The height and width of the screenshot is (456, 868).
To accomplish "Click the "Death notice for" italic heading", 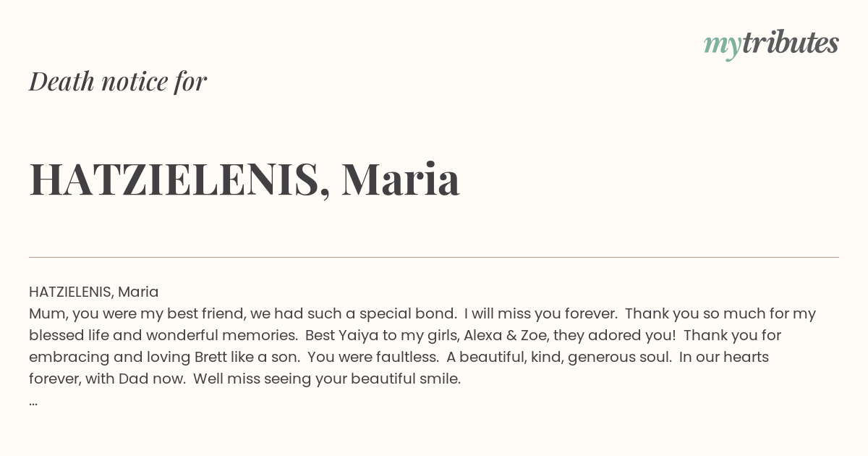I will (118, 81).
